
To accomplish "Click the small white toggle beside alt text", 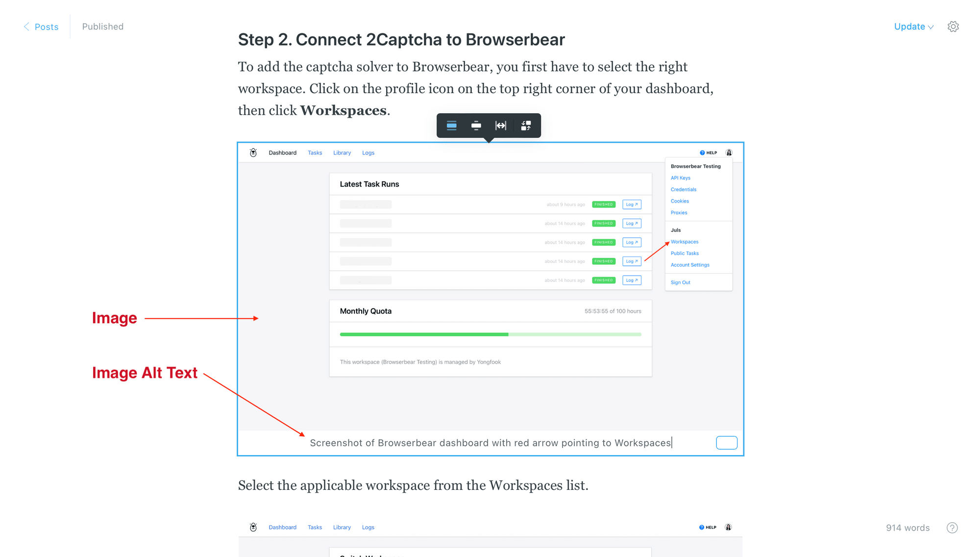I will tap(727, 442).
